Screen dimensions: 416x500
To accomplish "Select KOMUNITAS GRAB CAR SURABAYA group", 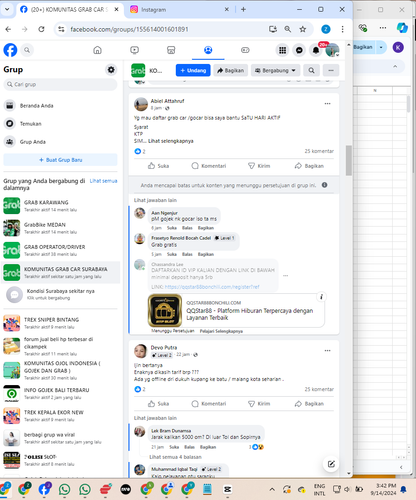I will tap(60, 272).
